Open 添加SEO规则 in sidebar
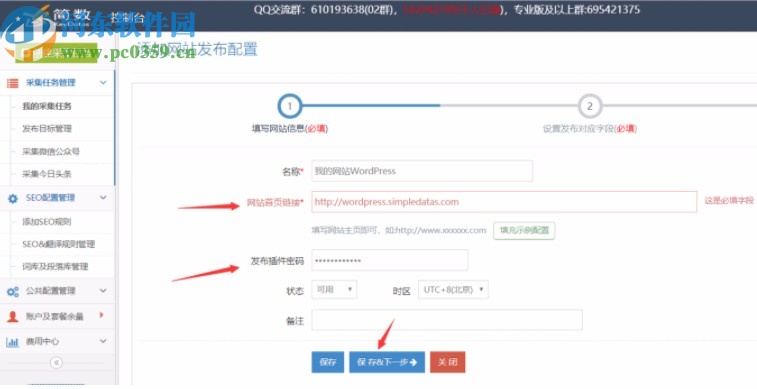The width and height of the screenshot is (757, 389). coord(47,222)
